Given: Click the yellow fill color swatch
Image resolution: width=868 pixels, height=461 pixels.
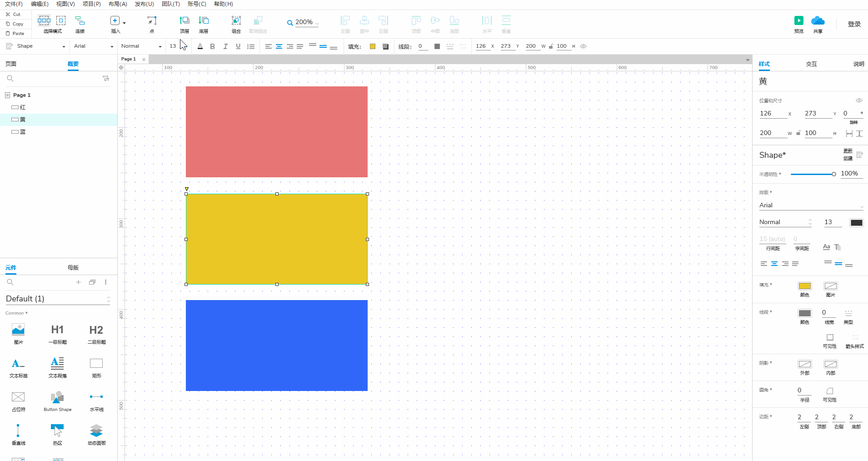Looking at the screenshot, I should tap(804, 286).
